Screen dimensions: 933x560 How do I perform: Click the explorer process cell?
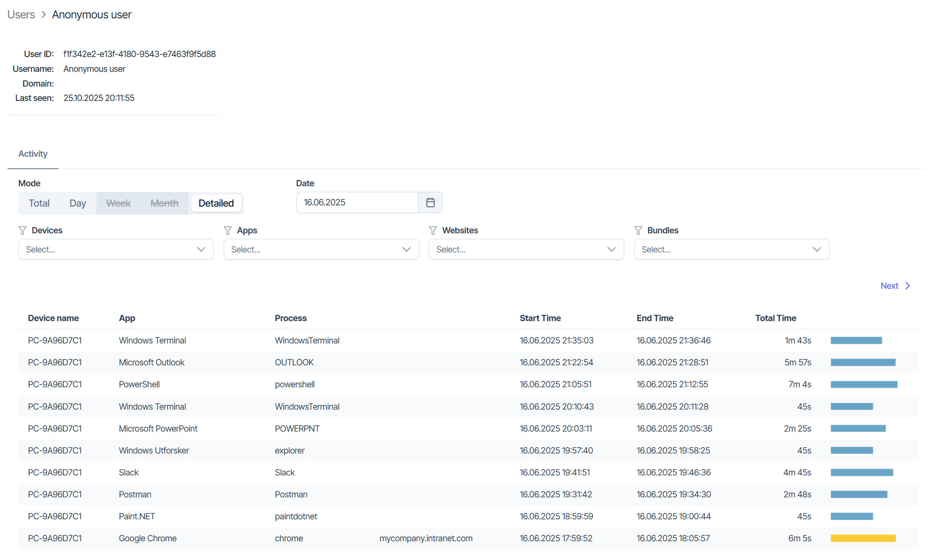pos(290,450)
